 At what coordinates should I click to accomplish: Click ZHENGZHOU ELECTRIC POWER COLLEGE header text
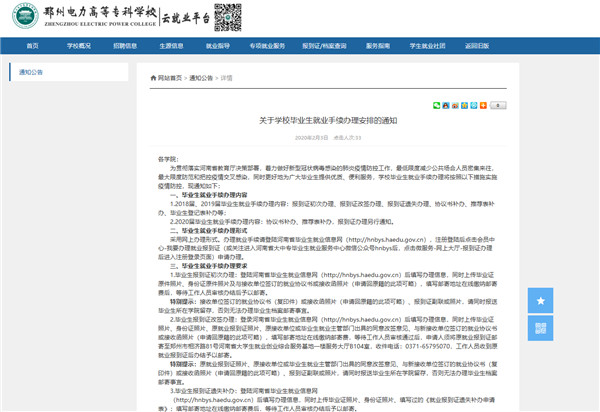click(x=101, y=24)
